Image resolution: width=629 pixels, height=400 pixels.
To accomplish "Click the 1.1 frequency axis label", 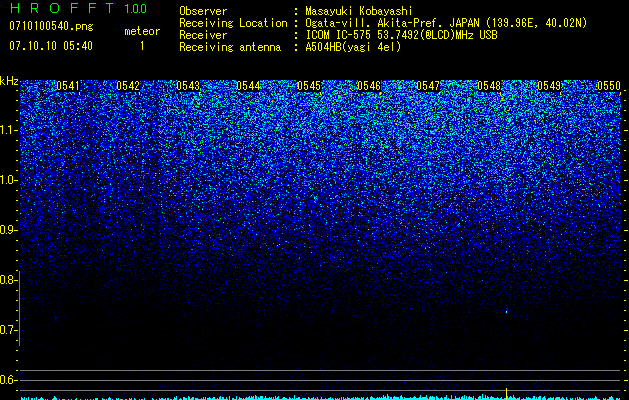I will point(9,130).
